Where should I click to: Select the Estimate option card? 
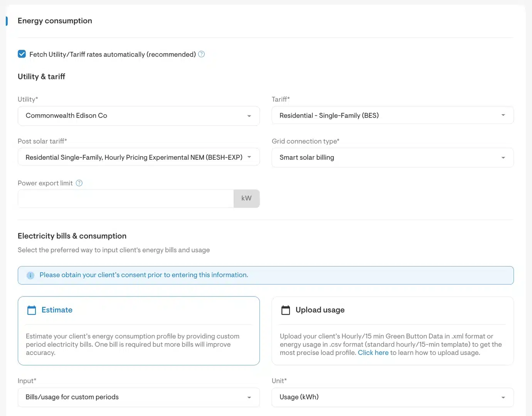point(138,330)
